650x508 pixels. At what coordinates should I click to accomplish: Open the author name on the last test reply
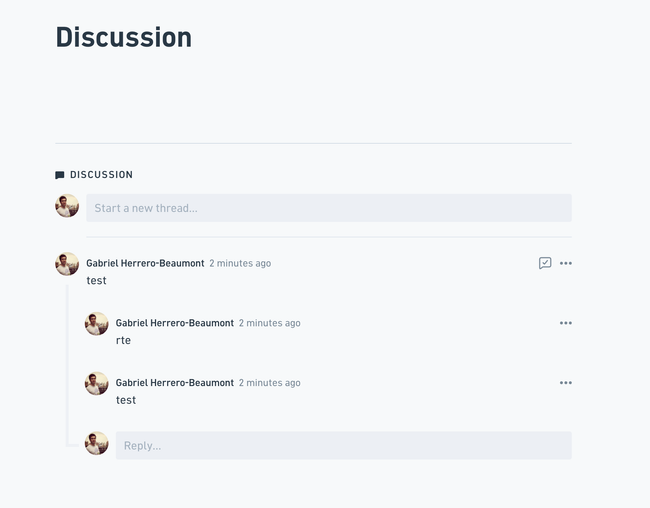click(x=175, y=383)
